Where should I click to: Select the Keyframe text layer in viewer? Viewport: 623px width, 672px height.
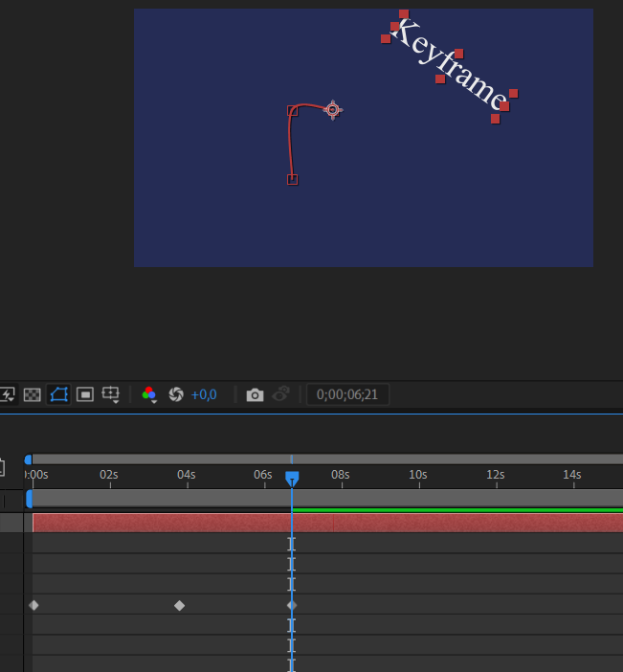450,62
